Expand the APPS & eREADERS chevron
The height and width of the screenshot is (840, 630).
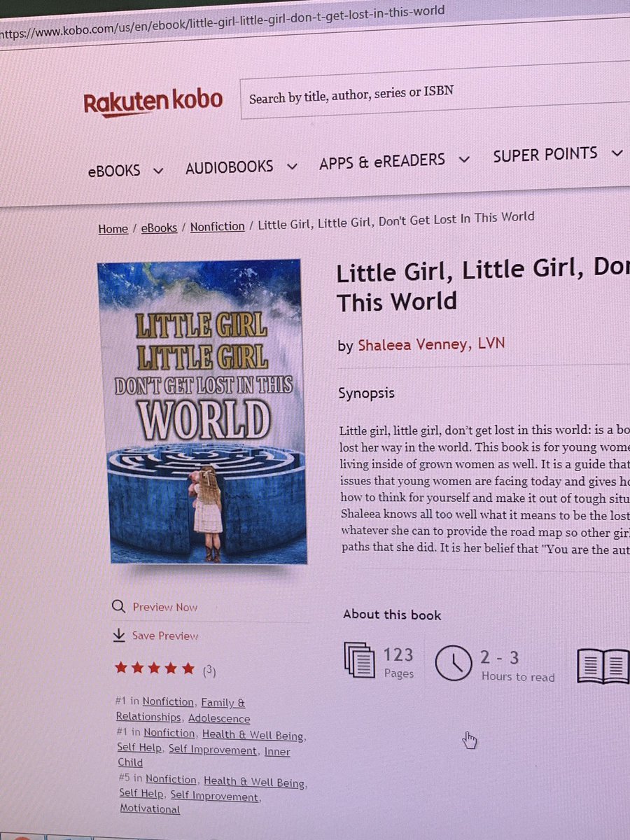(x=463, y=159)
